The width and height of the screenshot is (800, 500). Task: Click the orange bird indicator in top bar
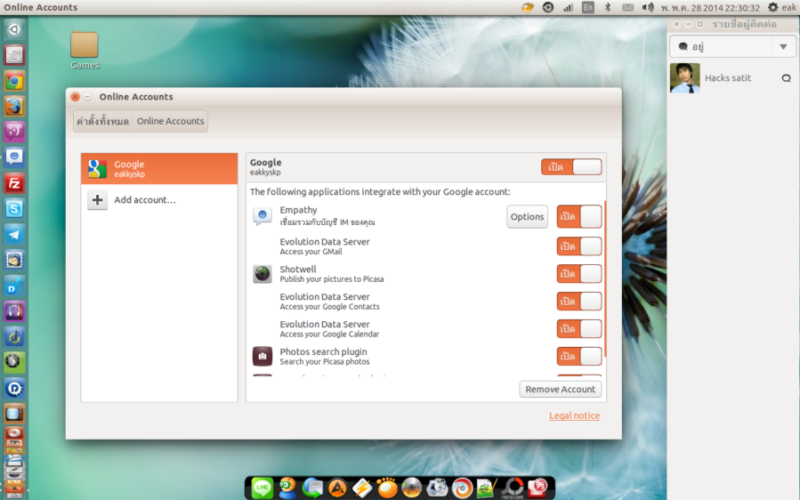click(x=528, y=7)
